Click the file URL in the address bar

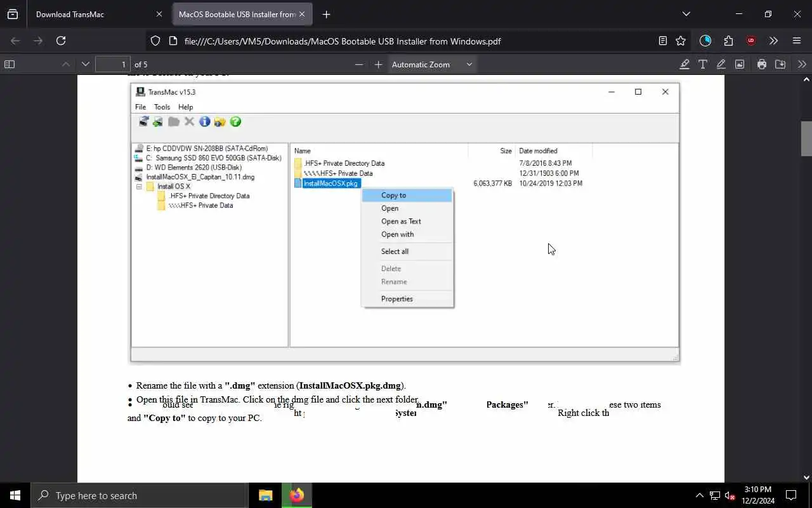(343, 41)
